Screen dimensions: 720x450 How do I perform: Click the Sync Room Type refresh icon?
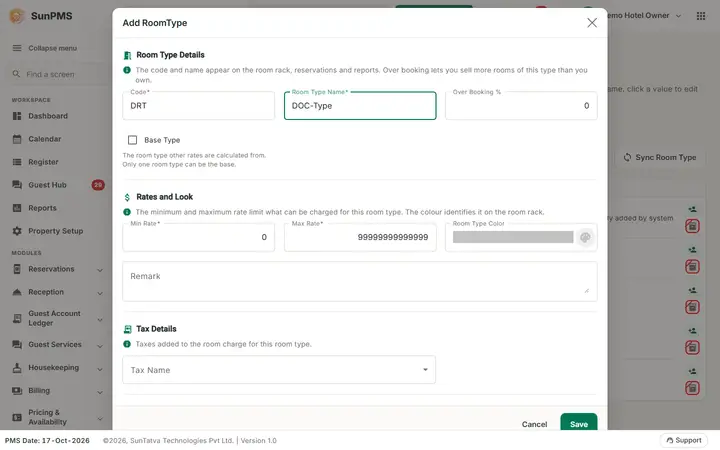click(x=627, y=158)
